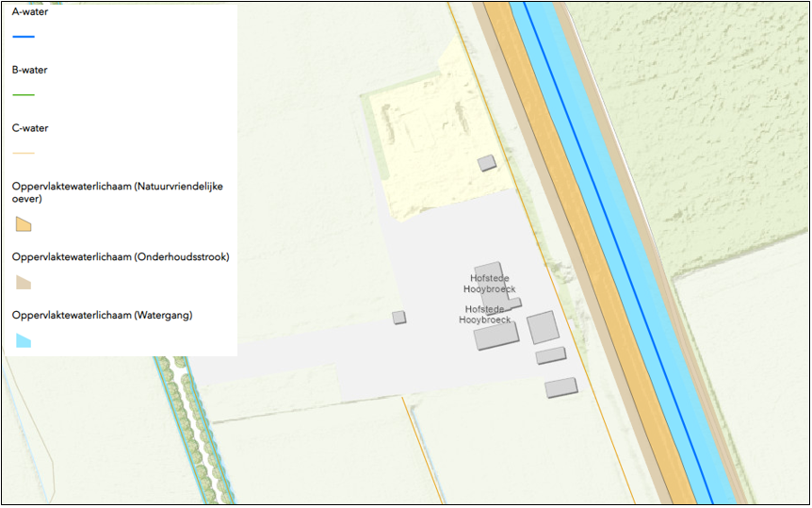Click the C-water legend label
Image resolution: width=812 pixels, height=508 pixels.
tap(30, 128)
